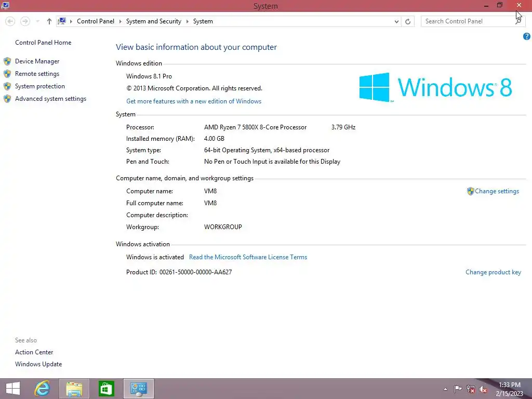This screenshot has height=399, width=532.
Task: Click the 3.79 GHz processor speed
Action: click(x=343, y=127)
